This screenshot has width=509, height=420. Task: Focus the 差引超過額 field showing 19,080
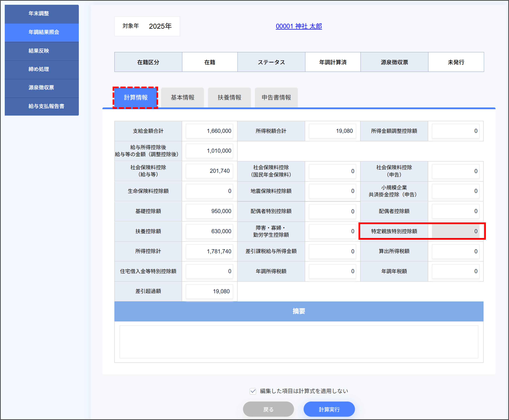[x=209, y=291]
